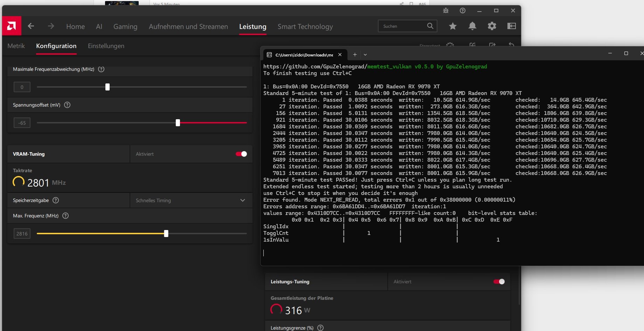Reset tuning with the undo arrow icon
The width and height of the screenshot is (644, 331).
511,45
